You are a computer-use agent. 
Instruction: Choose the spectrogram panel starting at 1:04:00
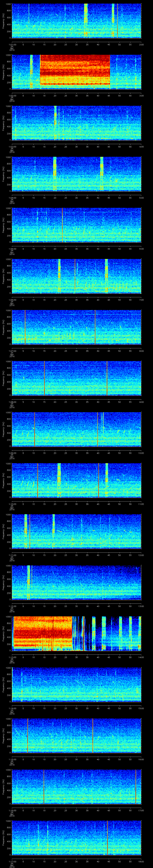(x=77, y=174)
